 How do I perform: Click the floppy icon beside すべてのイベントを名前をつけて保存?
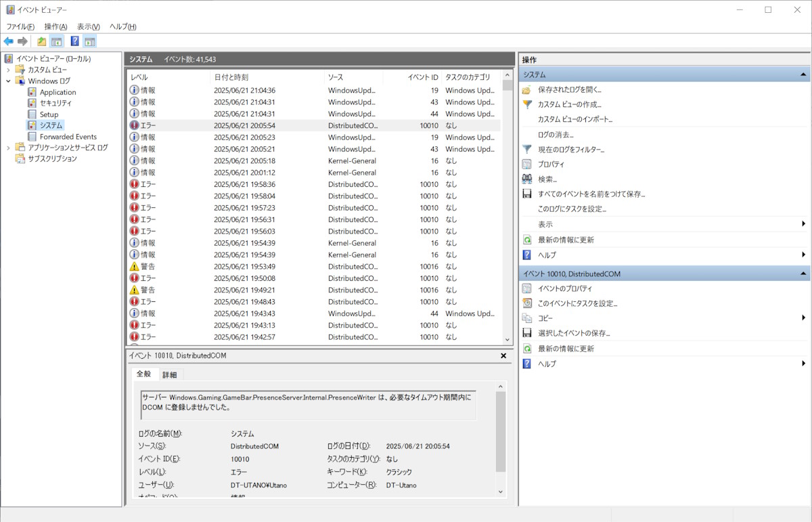pyautogui.click(x=527, y=194)
